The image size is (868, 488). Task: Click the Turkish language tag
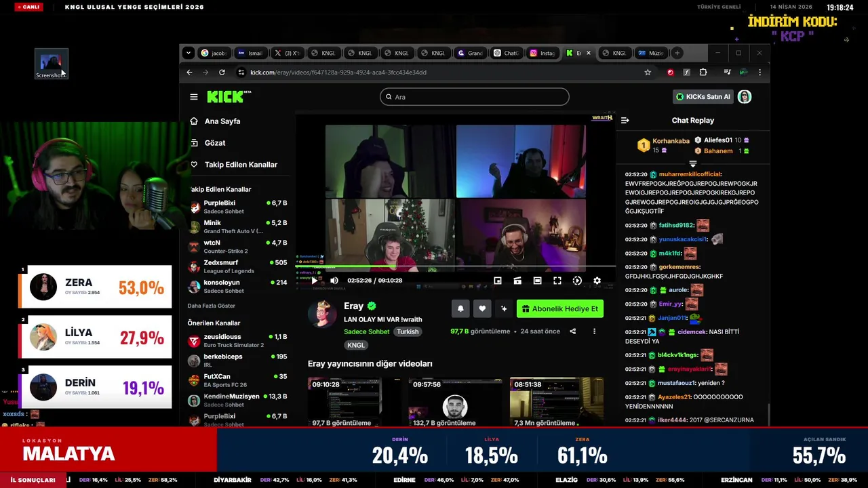tap(408, 331)
